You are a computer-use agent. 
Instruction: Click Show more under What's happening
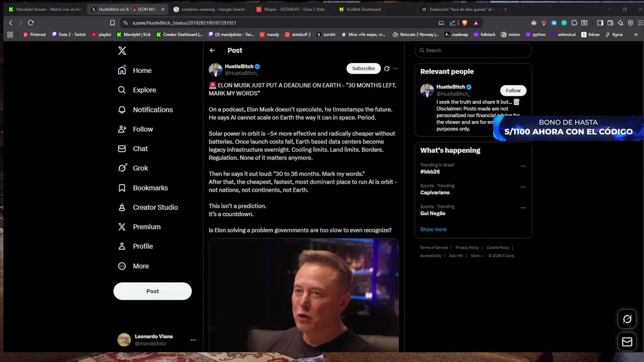pyautogui.click(x=433, y=229)
